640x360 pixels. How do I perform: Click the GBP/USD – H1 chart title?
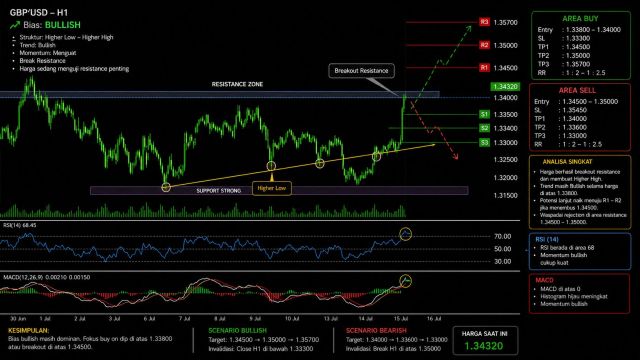coord(39,12)
